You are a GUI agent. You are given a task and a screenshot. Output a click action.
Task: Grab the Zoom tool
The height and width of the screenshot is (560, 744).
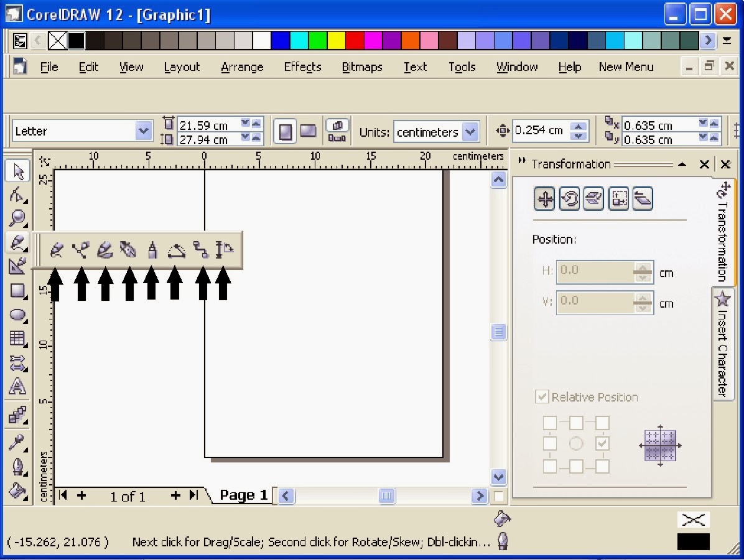click(17, 219)
